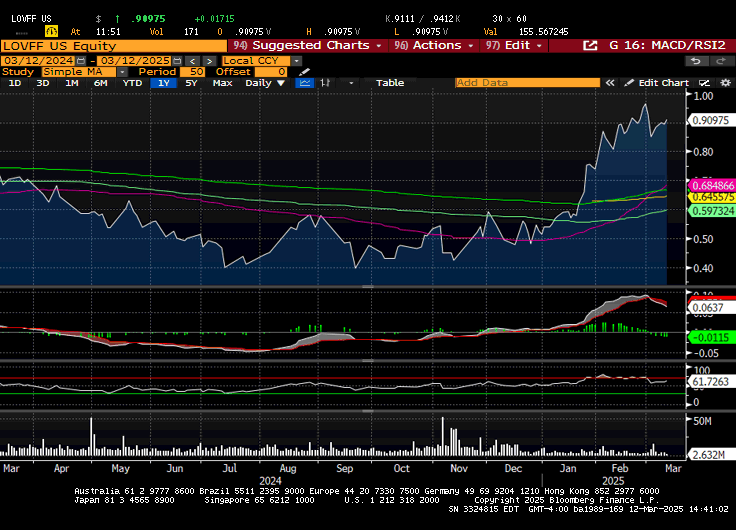Click the LOVFF US ticker header text
The image size is (736, 530).
click(x=31, y=19)
